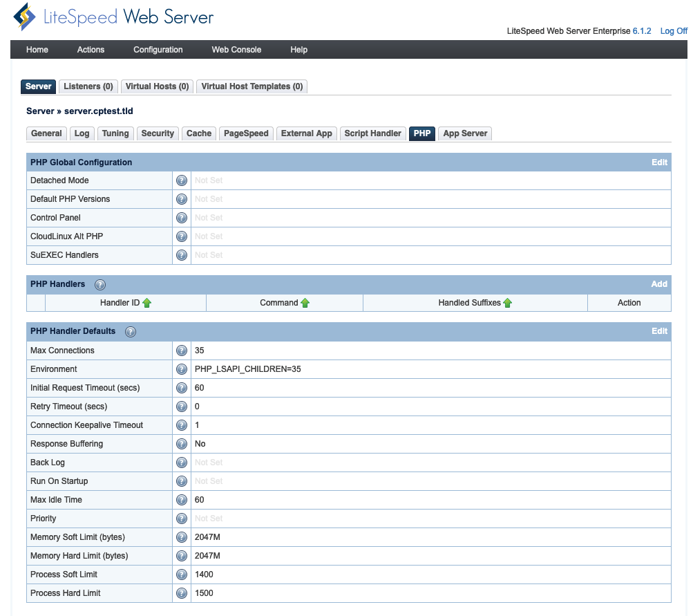Image resolution: width=693 pixels, height=616 pixels.
Task: Open the Cache sub-tab
Action: point(199,133)
